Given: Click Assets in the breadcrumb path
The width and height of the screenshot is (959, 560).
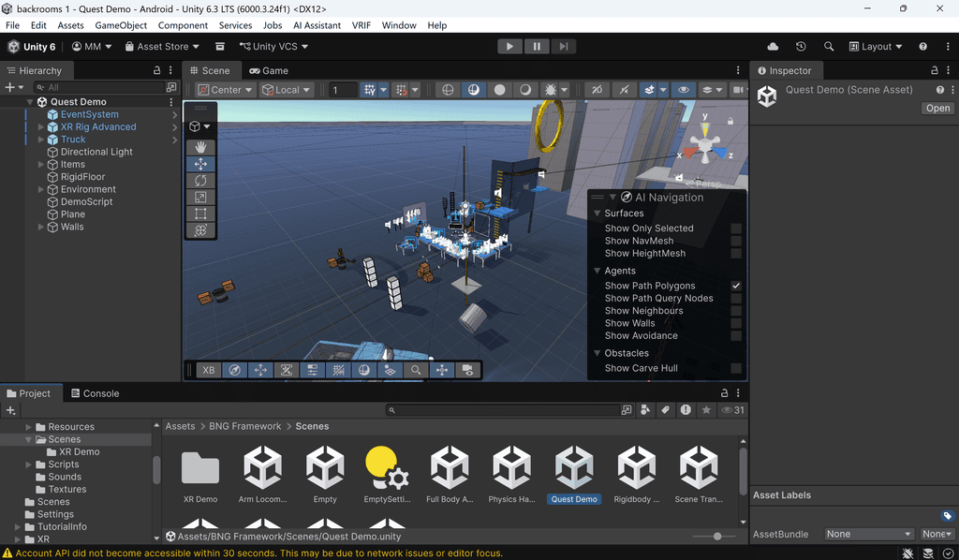Looking at the screenshot, I should point(181,426).
